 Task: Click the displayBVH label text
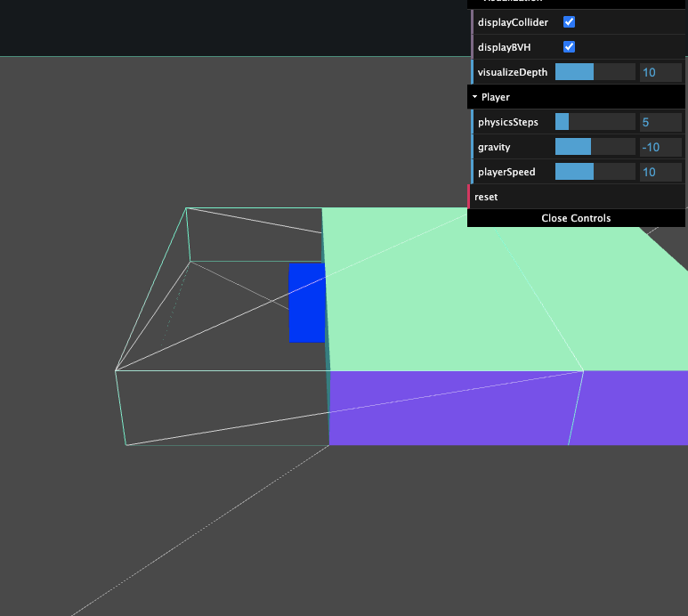point(504,47)
